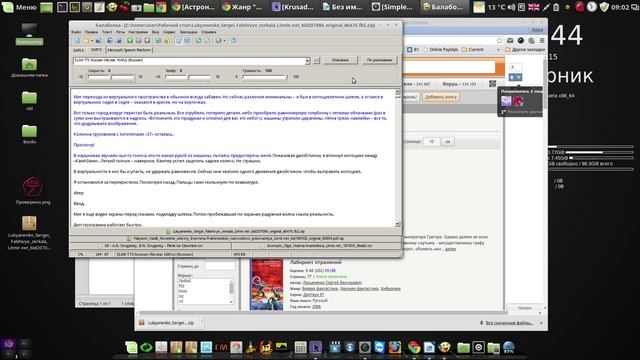Open the Текст menu in Balabolka
Image resolution: width=640 pixels, height=360 pixels.
[x=107, y=32]
